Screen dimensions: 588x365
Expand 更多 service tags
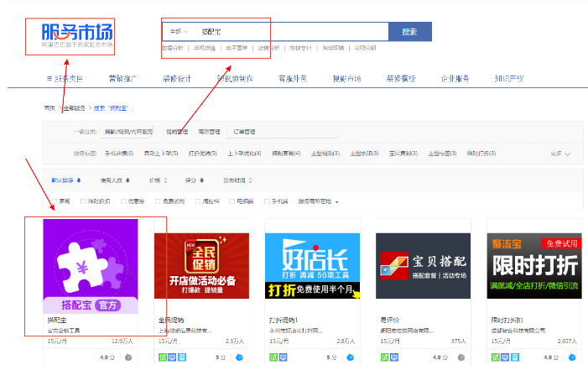(x=560, y=154)
